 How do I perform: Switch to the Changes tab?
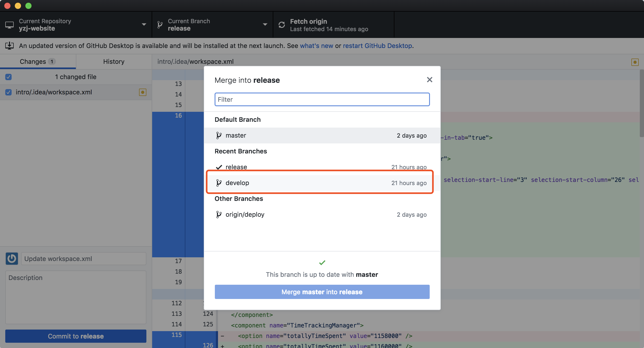[x=38, y=62]
